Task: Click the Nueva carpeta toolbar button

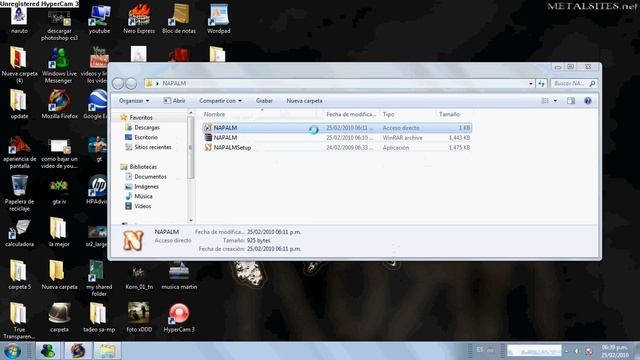Action: point(304,101)
